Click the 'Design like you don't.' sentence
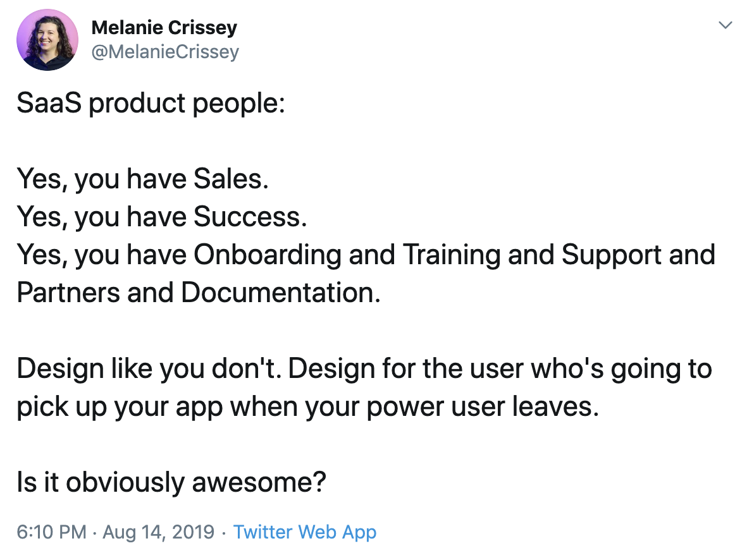 click(149, 368)
